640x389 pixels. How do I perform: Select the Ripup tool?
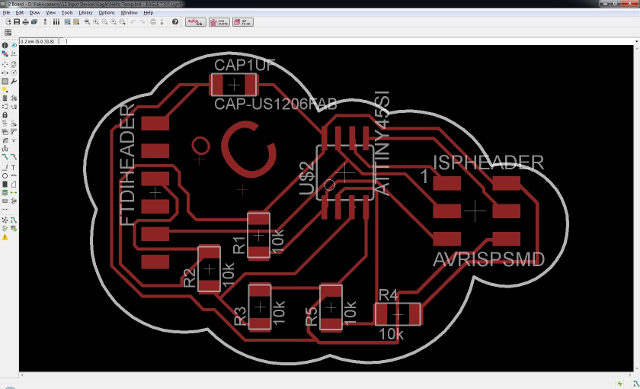coord(14,156)
